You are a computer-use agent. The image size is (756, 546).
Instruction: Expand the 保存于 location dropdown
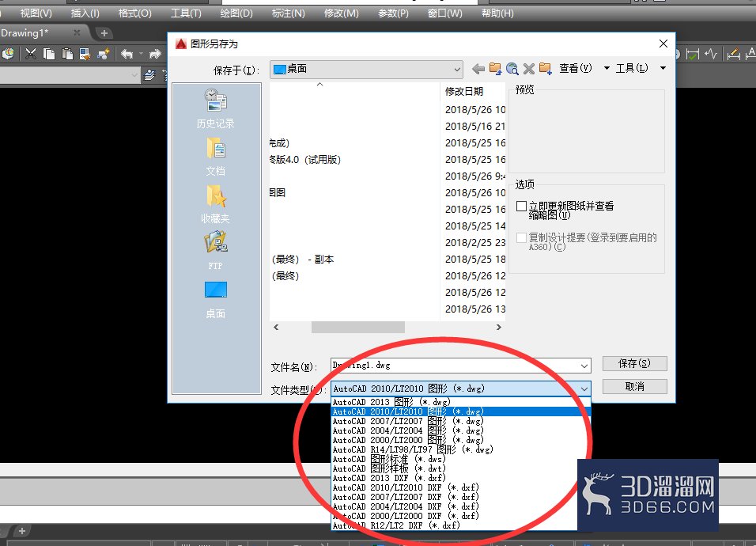pos(457,70)
